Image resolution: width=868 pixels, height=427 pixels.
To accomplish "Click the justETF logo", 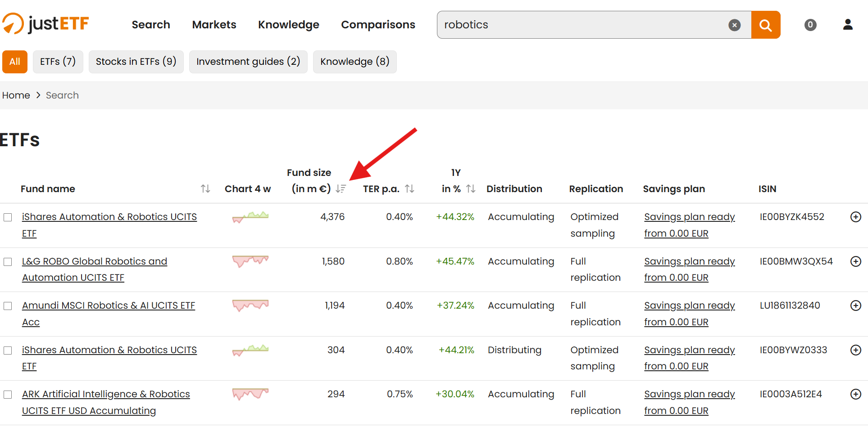I will pyautogui.click(x=45, y=23).
